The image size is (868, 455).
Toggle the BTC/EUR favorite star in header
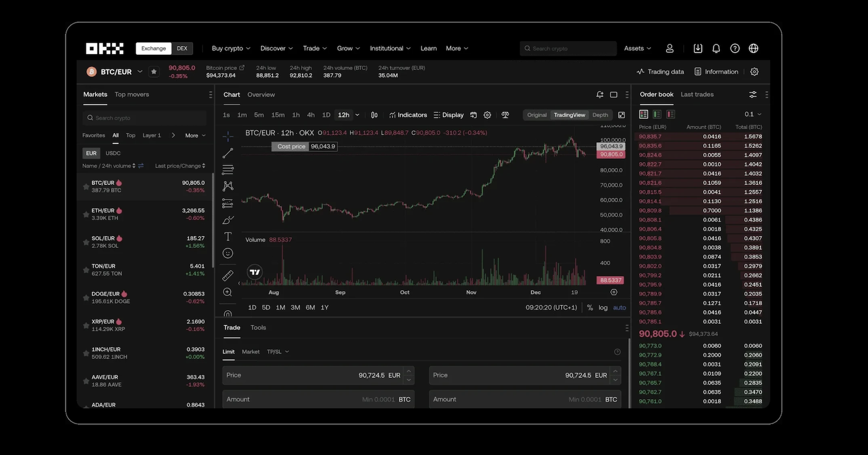(x=154, y=72)
